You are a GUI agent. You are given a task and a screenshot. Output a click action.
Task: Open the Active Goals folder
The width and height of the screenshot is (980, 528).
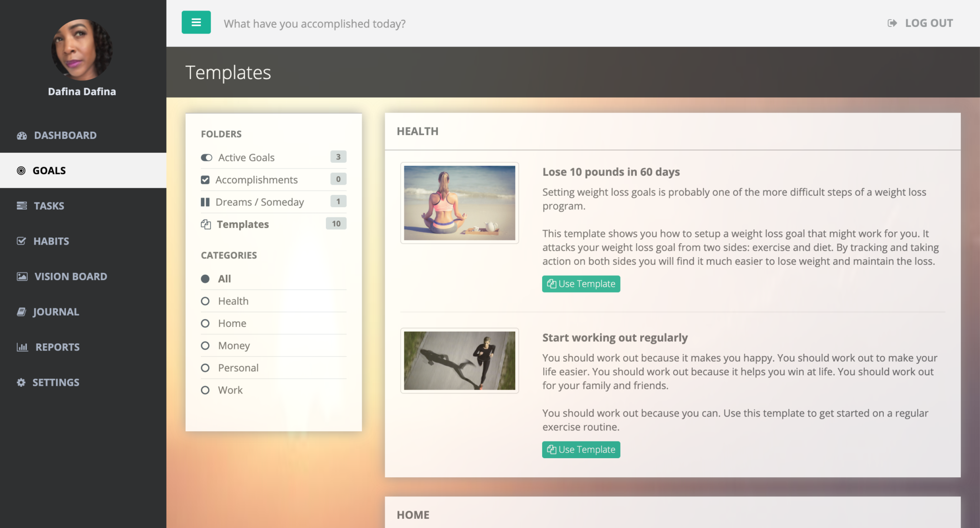pyautogui.click(x=274, y=157)
